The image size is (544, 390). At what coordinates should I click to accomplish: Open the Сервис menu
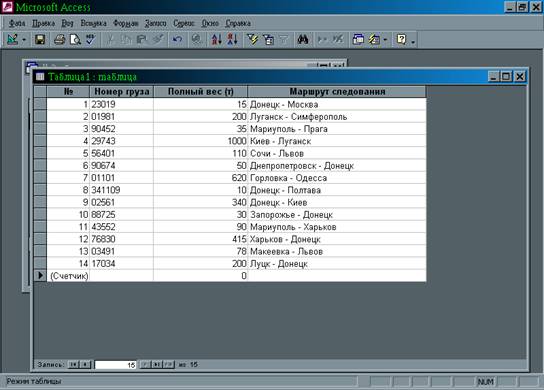[x=184, y=23]
